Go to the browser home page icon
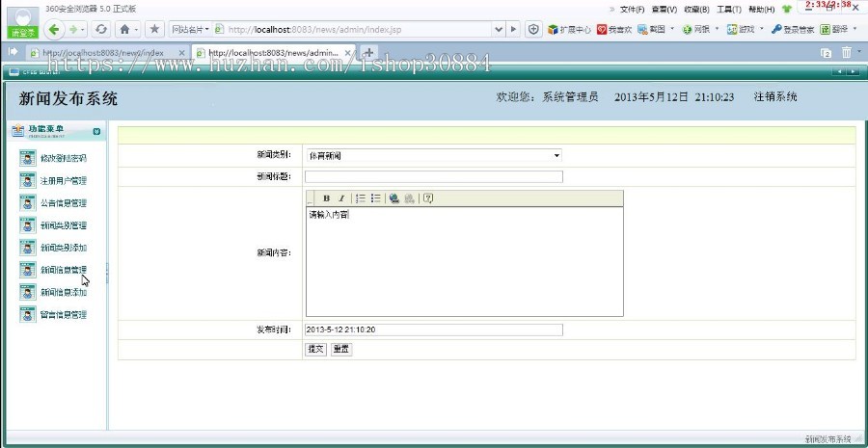The width and height of the screenshot is (868, 448). click(124, 29)
